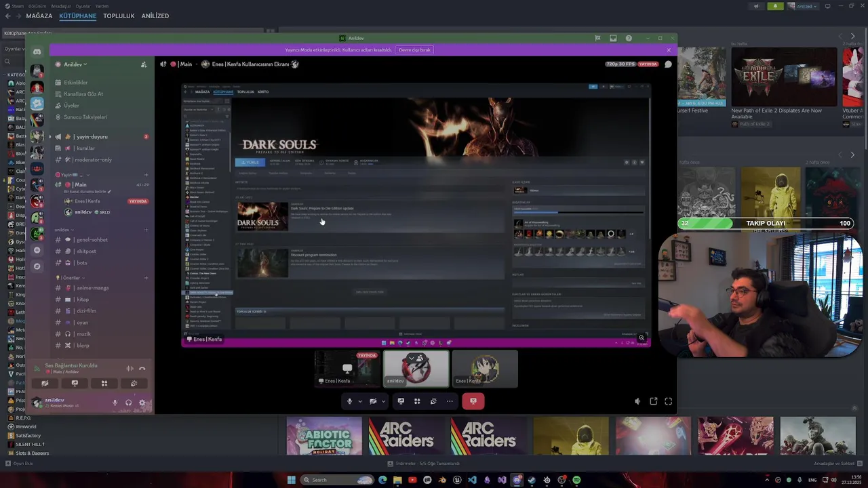Open genel-sohbet text channel
This screenshot has width=868, height=488.
click(92, 240)
